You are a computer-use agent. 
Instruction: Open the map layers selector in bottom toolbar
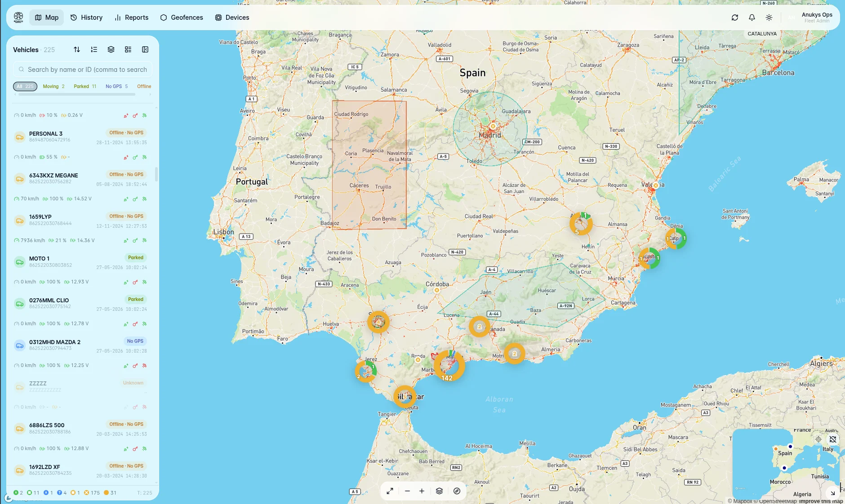click(x=439, y=491)
